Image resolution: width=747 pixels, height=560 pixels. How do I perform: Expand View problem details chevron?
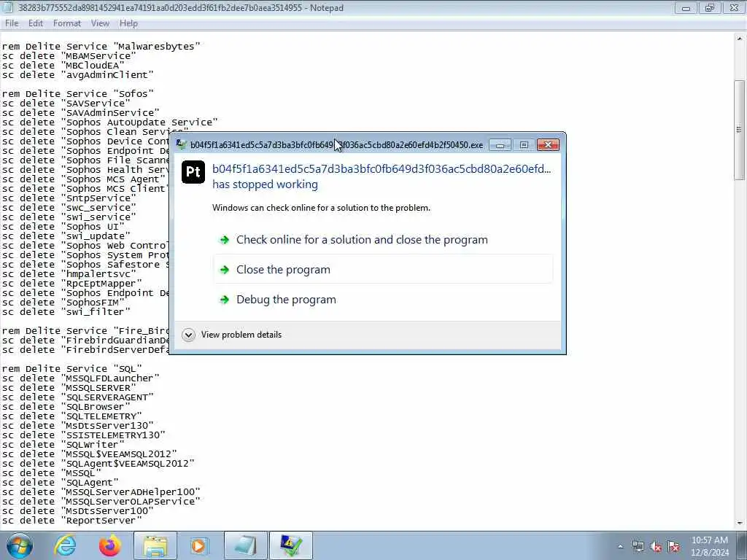tap(188, 335)
